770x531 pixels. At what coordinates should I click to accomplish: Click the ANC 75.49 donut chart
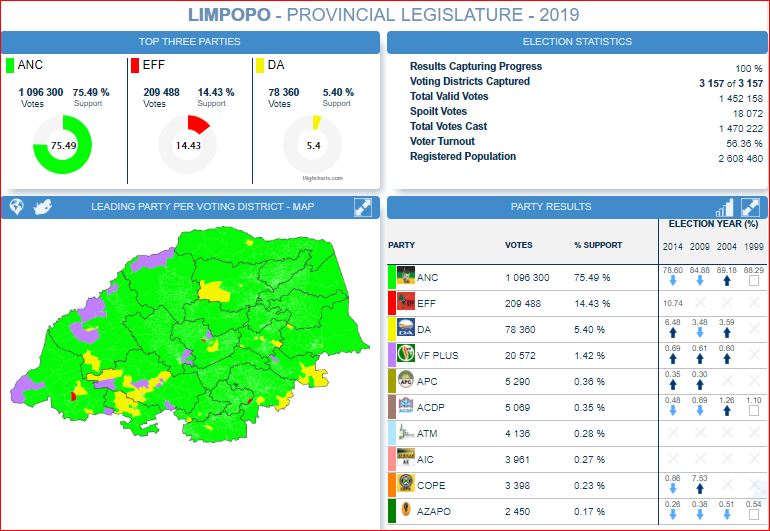click(63, 146)
